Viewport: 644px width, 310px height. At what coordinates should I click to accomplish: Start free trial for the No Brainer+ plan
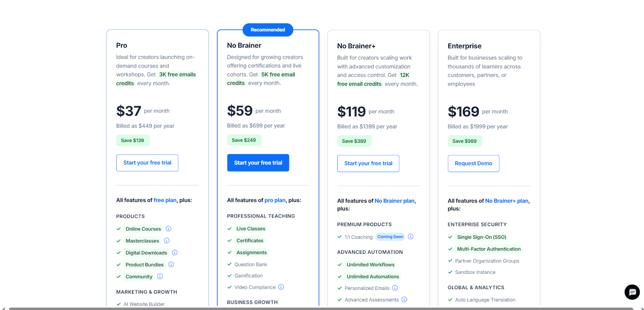(x=368, y=164)
